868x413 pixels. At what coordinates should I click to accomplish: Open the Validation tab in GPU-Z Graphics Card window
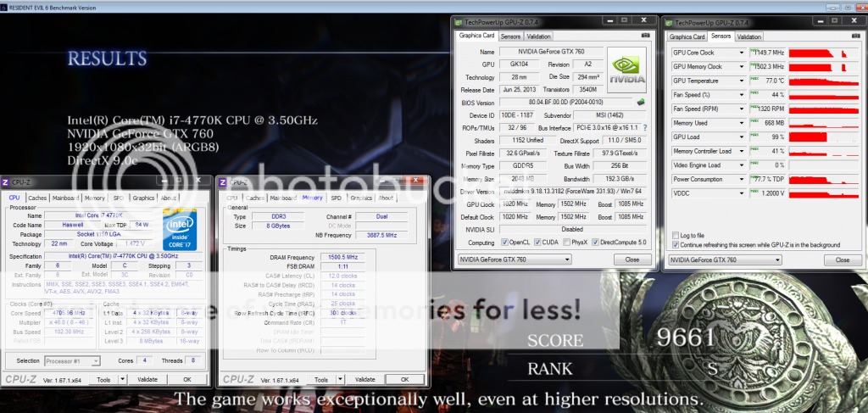[x=538, y=36]
